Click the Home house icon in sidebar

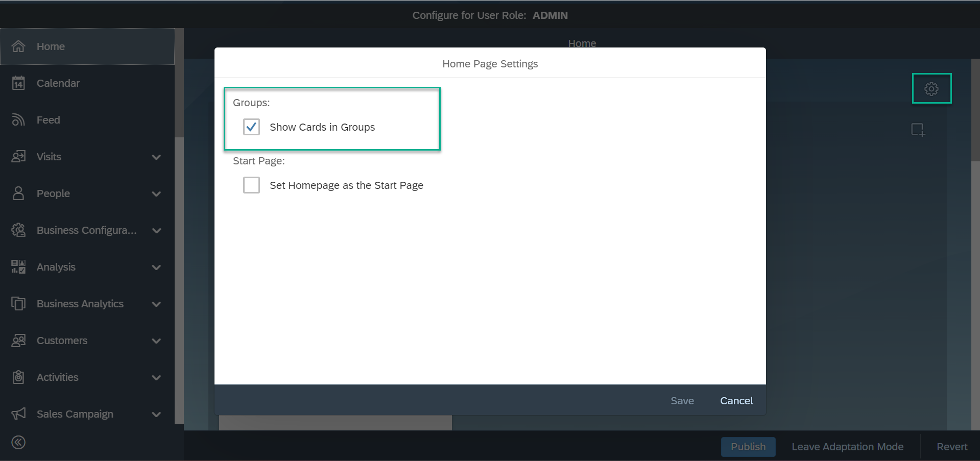(18, 46)
